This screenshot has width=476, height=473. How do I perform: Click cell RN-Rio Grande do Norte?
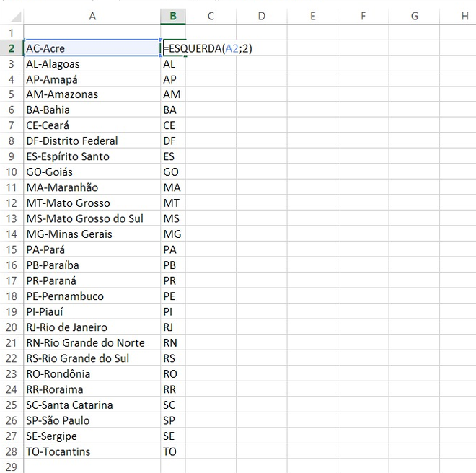click(x=92, y=342)
